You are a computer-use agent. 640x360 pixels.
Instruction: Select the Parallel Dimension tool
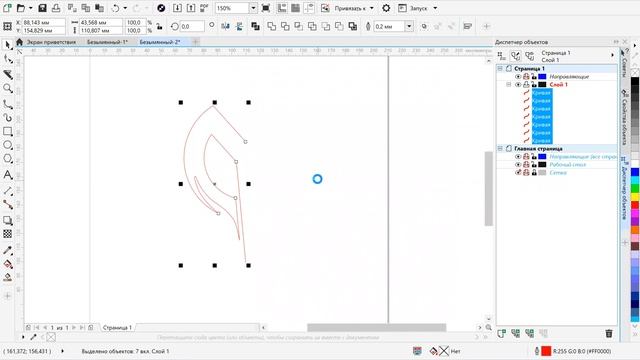tap(7, 190)
